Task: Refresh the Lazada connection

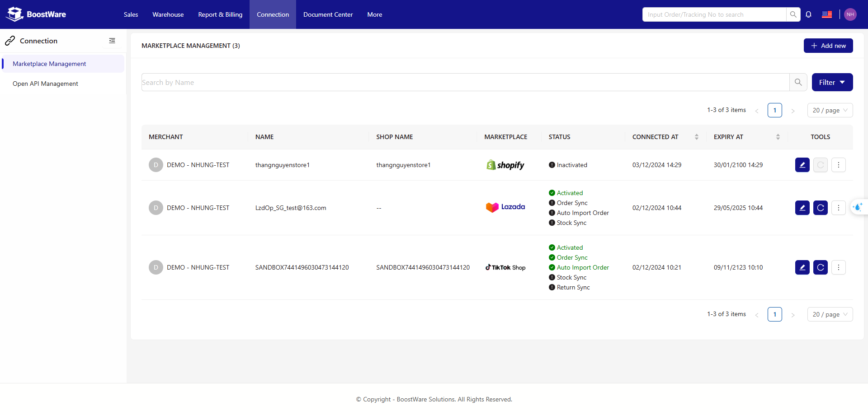Action: [821, 208]
